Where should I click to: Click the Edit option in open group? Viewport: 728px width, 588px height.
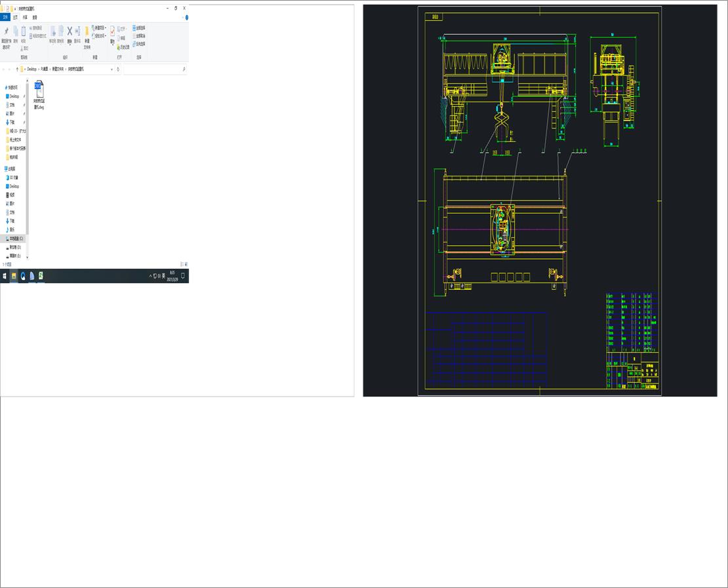(121, 38)
